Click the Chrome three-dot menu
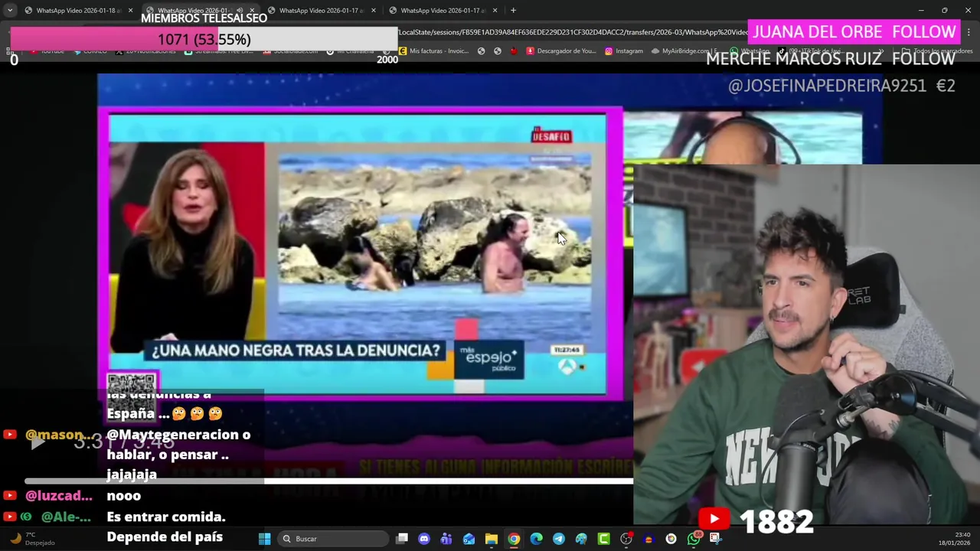The height and width of the screenshot is (551, 980). point(969,32)
